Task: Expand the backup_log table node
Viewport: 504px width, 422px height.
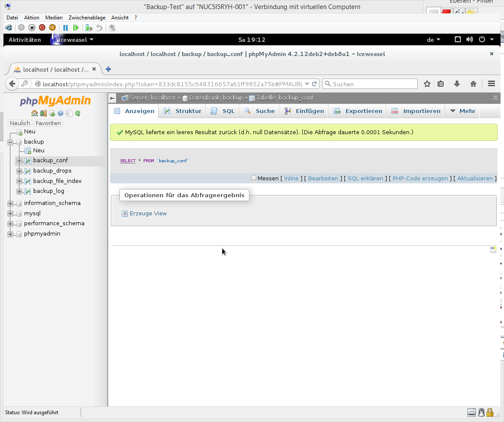Action: pos(19,191)
